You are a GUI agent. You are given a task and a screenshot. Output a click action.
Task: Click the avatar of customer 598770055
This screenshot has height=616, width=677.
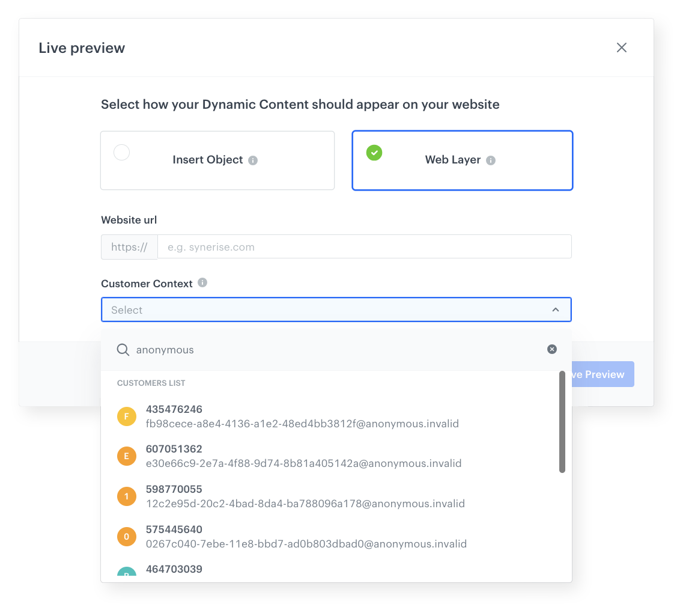point(126,496)
